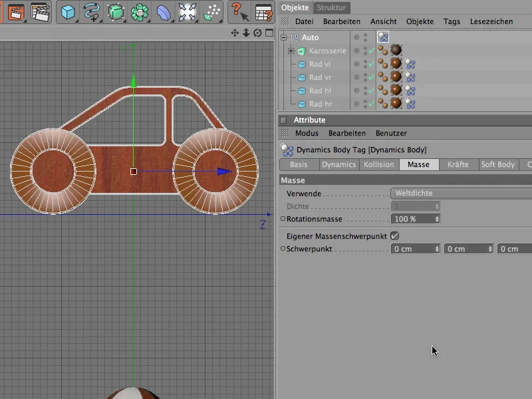Click the render settings clapperboard icon

[x=41, y=11]
